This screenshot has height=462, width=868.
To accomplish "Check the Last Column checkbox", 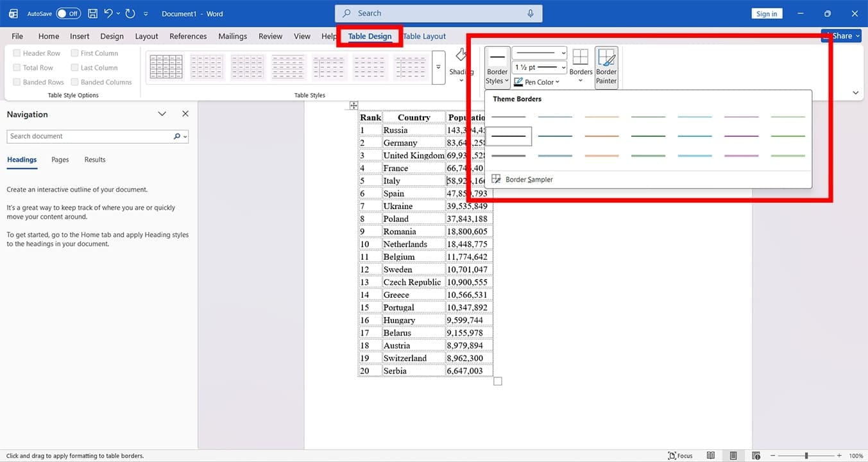I will pos(74,67).
